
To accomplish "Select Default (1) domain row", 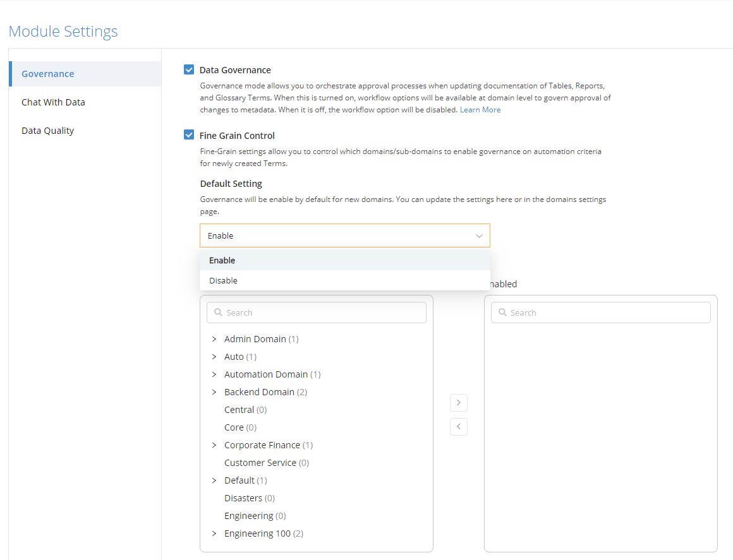I will point(245,480).
